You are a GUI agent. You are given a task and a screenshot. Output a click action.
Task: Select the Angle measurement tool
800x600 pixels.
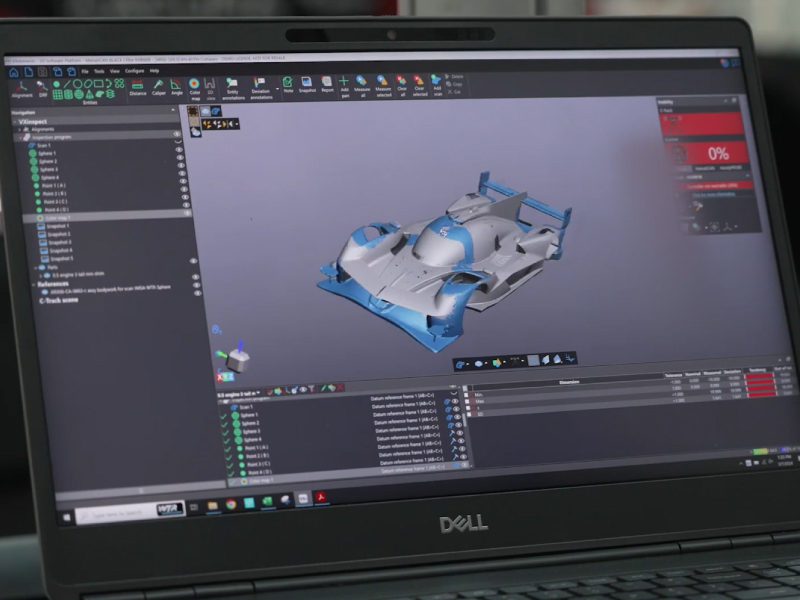coord(176,85)
